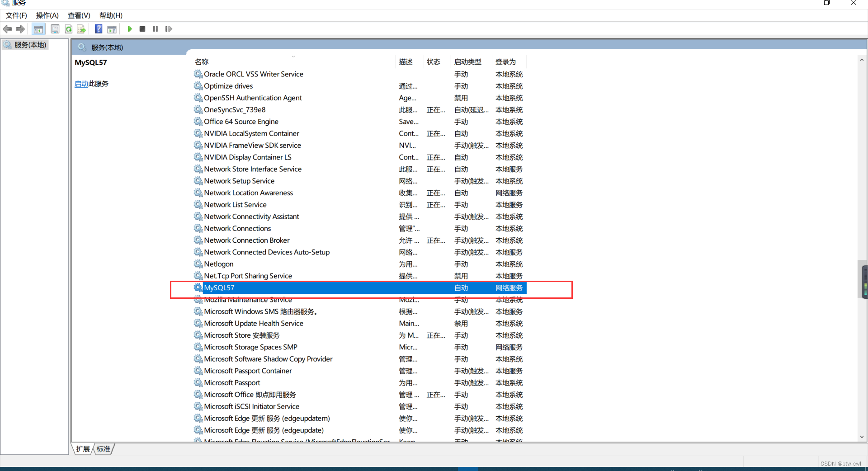Click the Restart Service icon

168,29
